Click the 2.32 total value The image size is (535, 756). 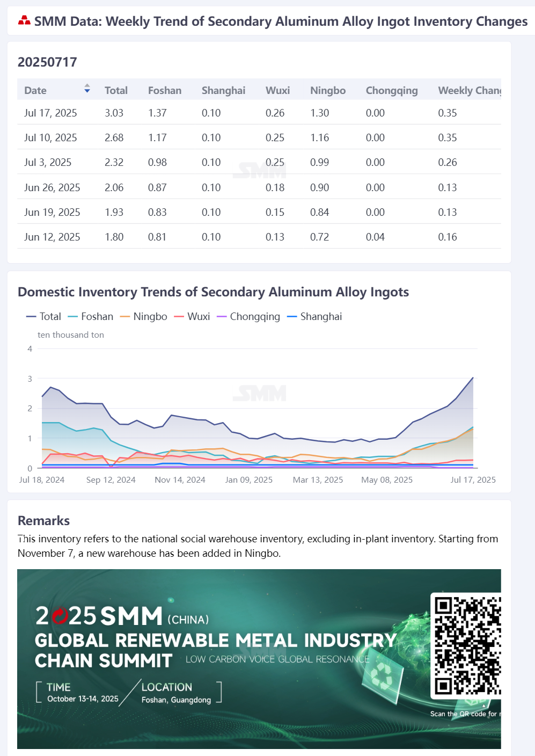[114, 162]
